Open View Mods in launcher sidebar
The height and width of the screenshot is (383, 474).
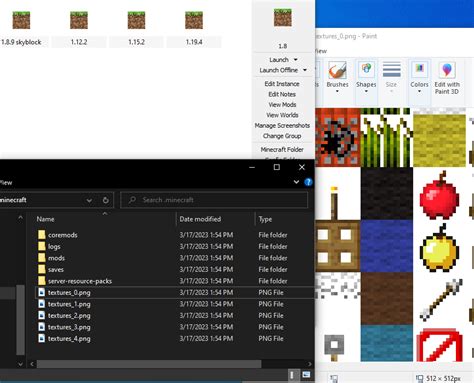pyautogui.click(x=282, y=105)
